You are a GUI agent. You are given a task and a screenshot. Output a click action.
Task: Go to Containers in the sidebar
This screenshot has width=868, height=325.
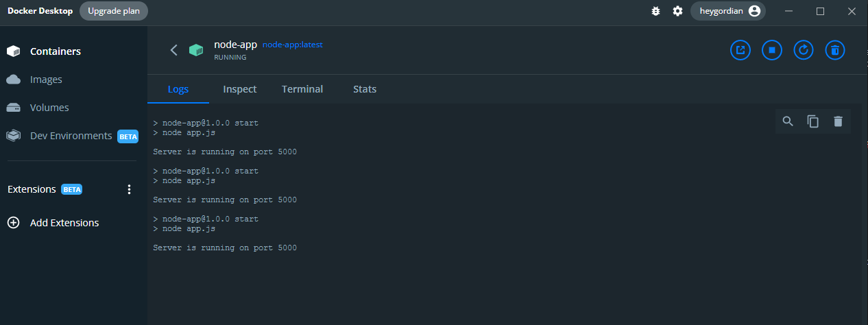point(56,51)
